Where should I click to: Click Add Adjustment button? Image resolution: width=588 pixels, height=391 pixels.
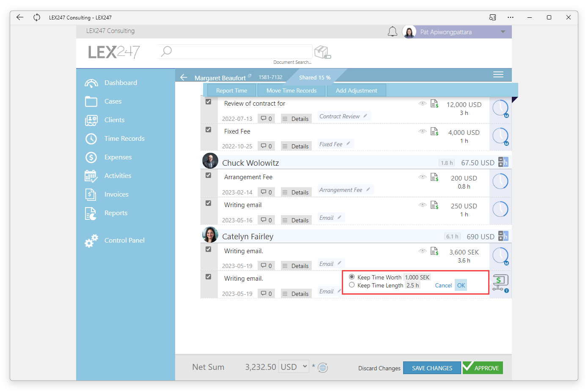[x=357, y=90]
